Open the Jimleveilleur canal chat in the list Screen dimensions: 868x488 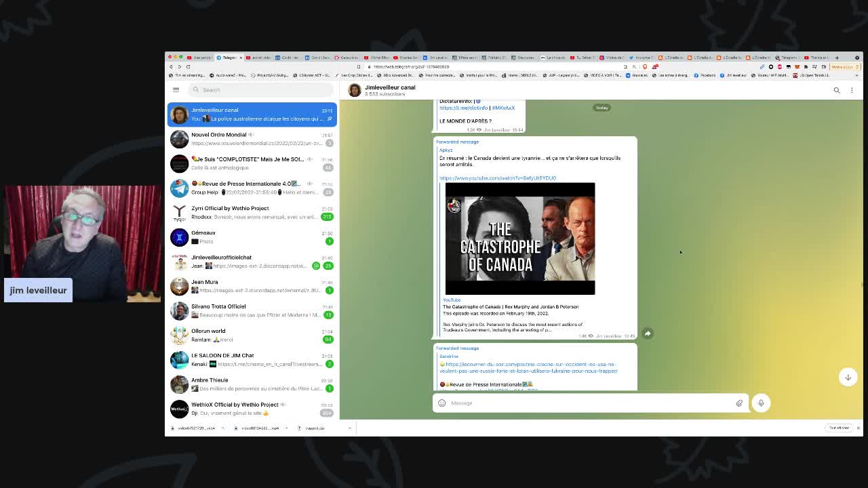point(252,115)
